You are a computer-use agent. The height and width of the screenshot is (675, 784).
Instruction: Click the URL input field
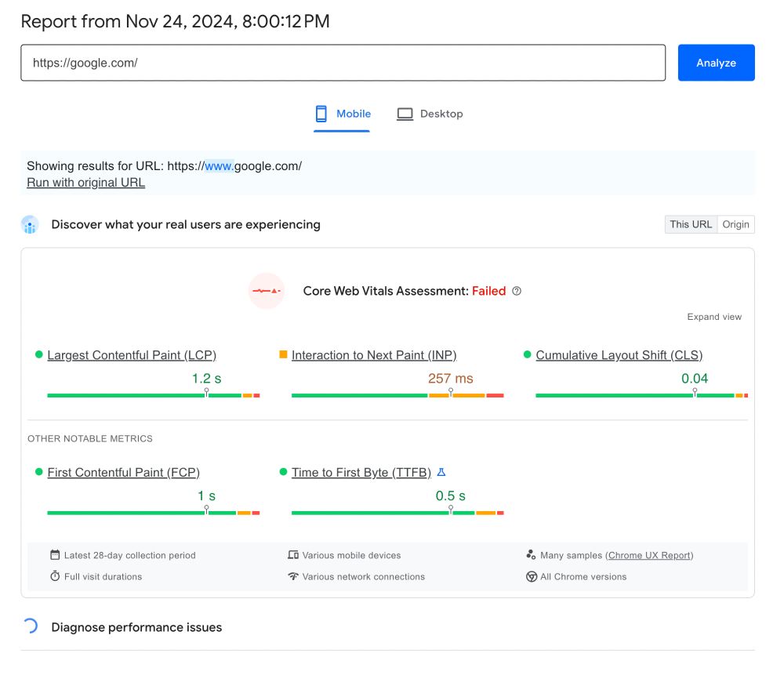point(343,63)
